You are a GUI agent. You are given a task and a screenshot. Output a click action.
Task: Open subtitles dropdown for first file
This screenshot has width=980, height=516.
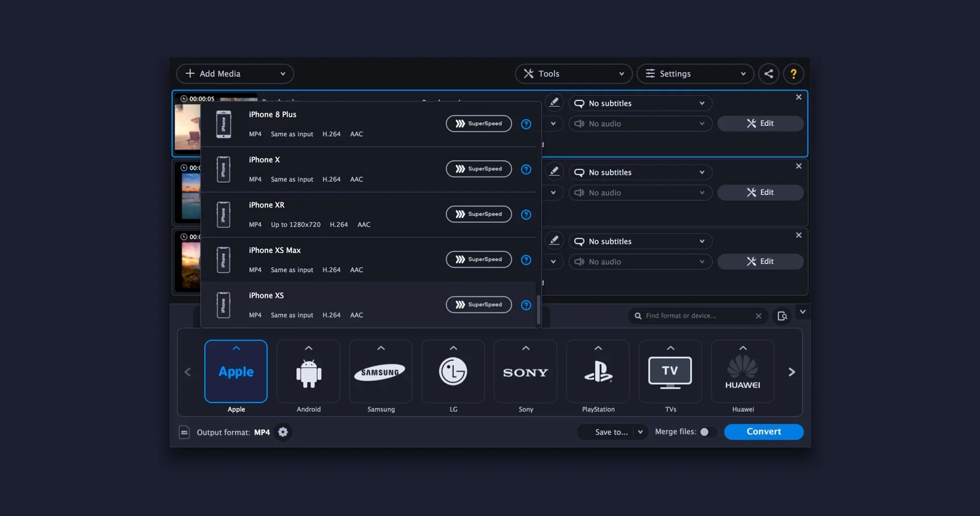[x=641, y=103]
